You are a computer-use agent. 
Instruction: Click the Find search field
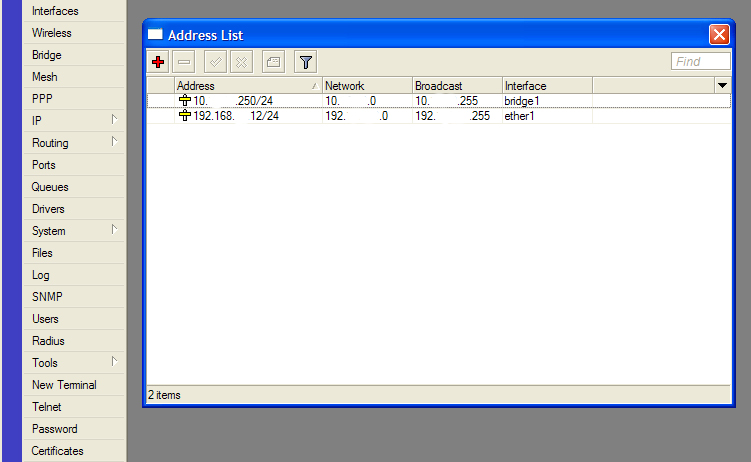(x=701, y=61)
